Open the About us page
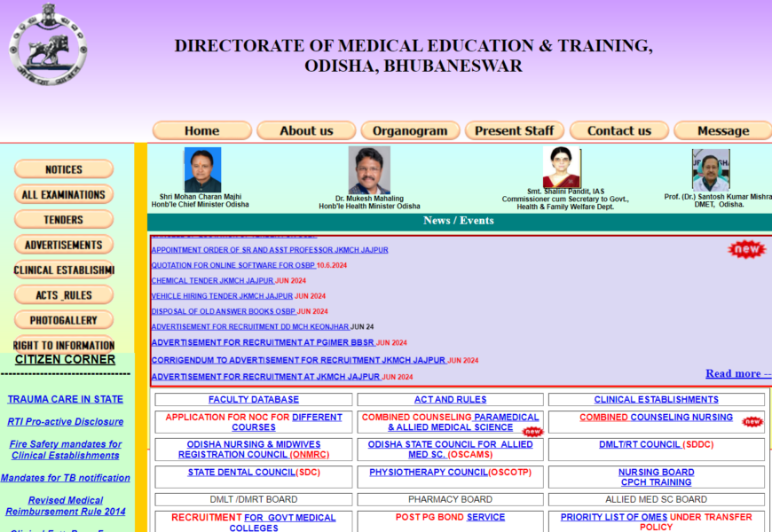Viewport: 772px width, 532px height. 306,131
